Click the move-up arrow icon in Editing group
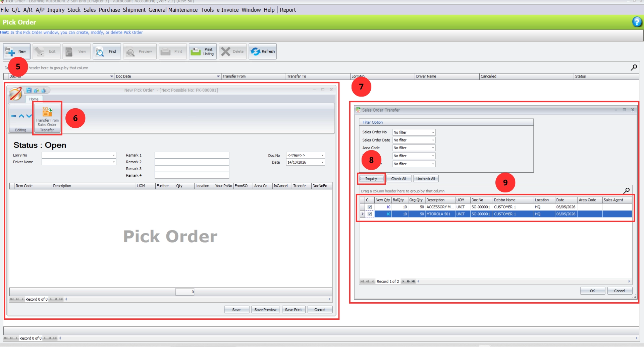This screenshot has height=362, width=644. 21,116
